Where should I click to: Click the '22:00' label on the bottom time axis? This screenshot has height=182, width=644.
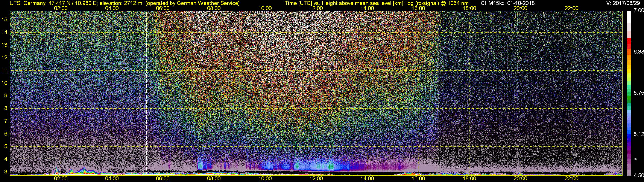point(571,179)
